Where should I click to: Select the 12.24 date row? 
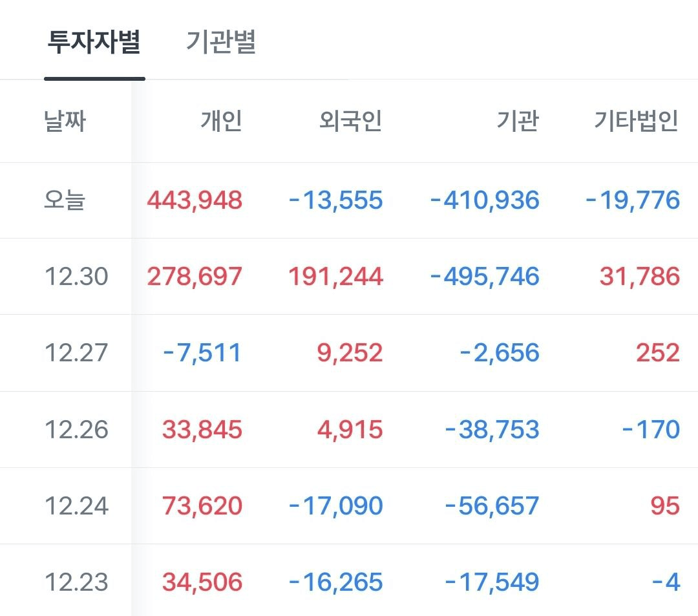(x=349, y=506)
